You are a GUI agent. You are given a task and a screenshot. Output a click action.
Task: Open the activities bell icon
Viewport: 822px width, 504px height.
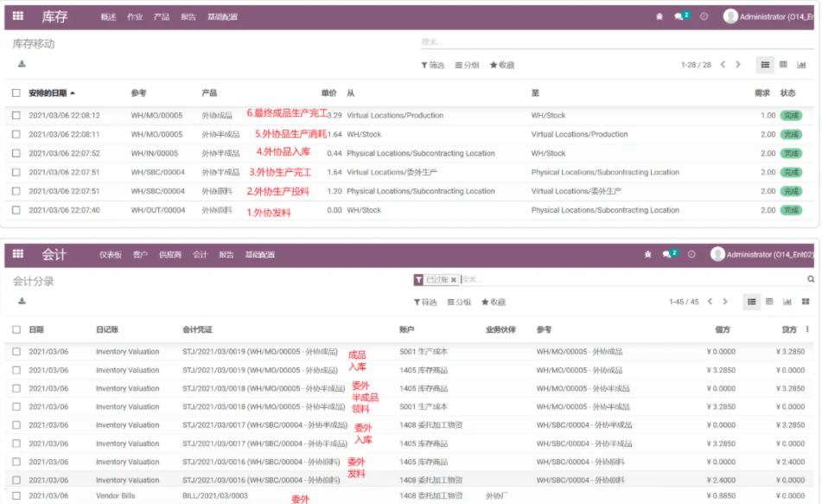[x=660, y=15]
